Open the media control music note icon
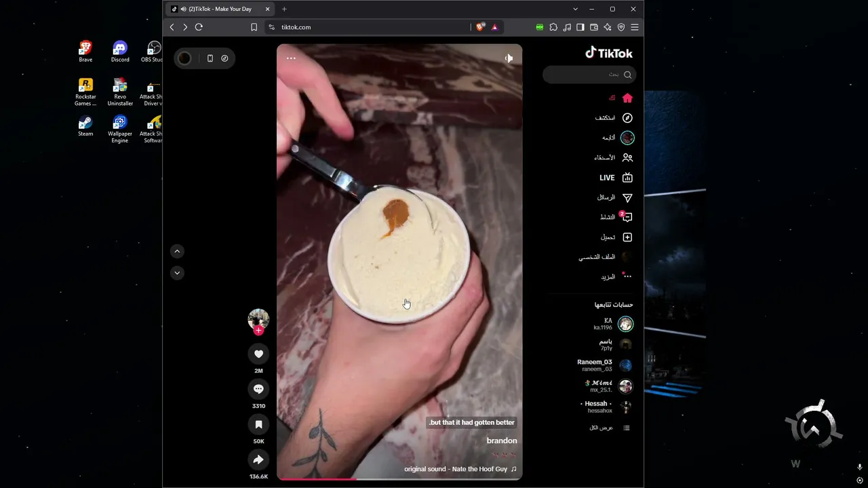Screen dimensions: 868x488 pyautogui.click(x=567, y=27)
